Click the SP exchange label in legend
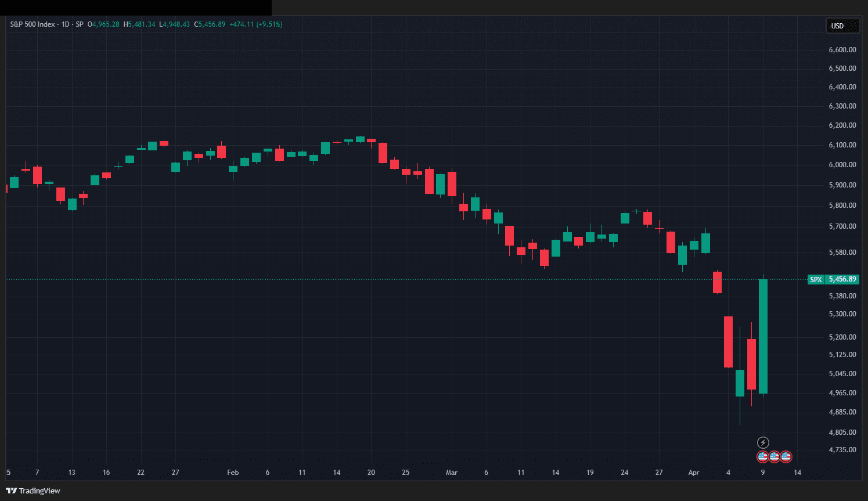This screenshot has width=868, height=501. point(80,24)
